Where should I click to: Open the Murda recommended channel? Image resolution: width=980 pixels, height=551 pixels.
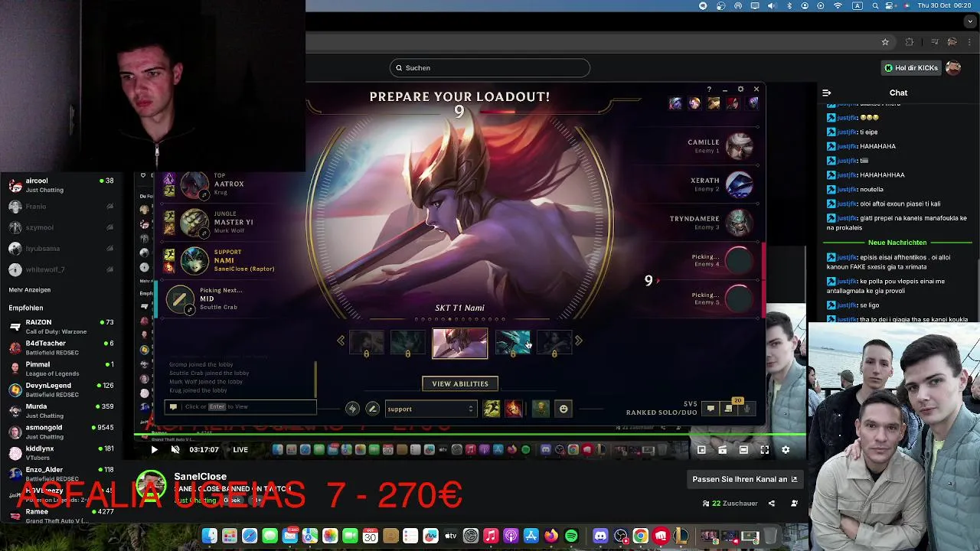(x=60, y=411)
